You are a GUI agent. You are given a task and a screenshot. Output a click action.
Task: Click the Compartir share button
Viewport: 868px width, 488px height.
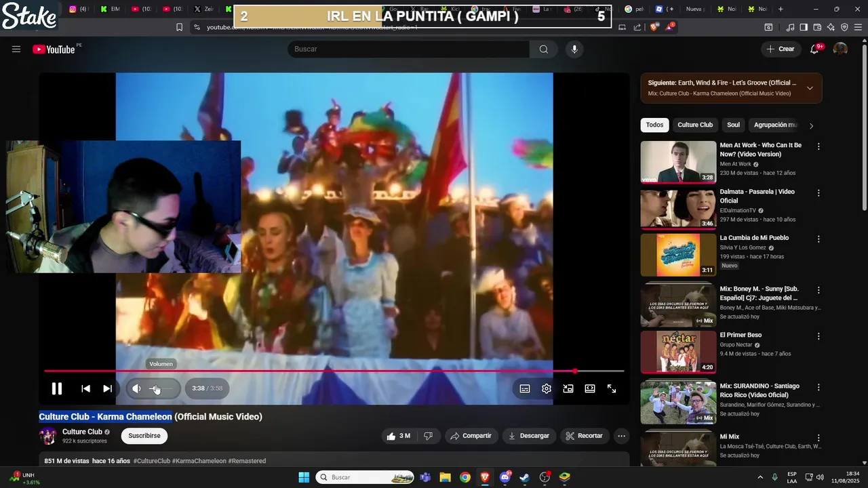coord(471,436)
